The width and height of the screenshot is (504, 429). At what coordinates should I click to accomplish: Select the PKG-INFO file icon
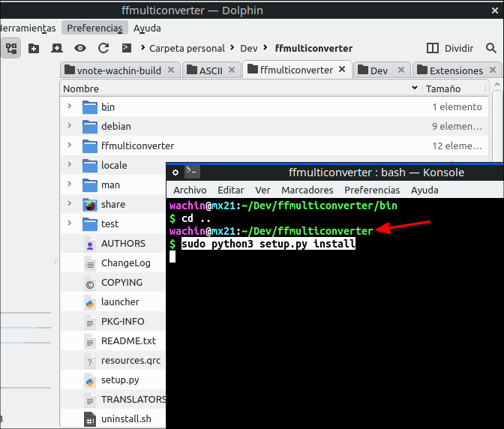pos(90,322)
